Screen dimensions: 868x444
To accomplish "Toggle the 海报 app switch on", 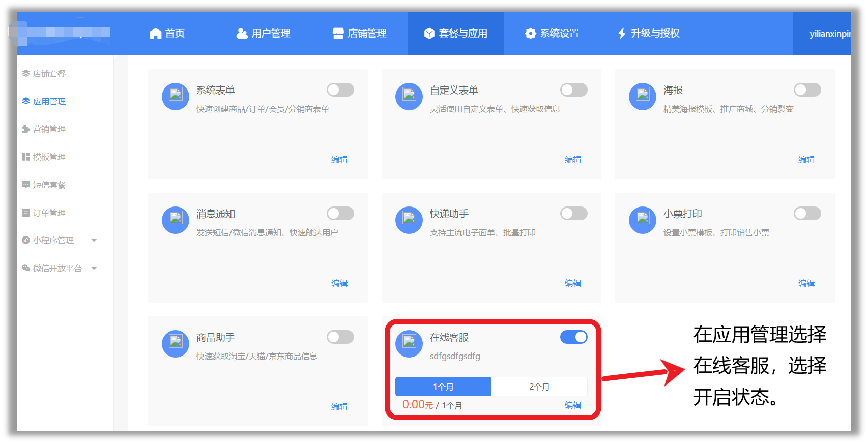I will coord(807,90).
